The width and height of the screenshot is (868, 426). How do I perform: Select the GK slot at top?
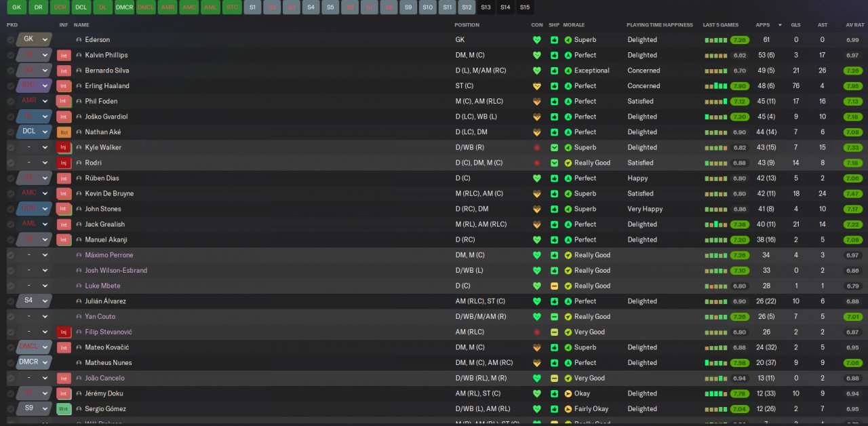pyautogui.click(x=17, y=7)
